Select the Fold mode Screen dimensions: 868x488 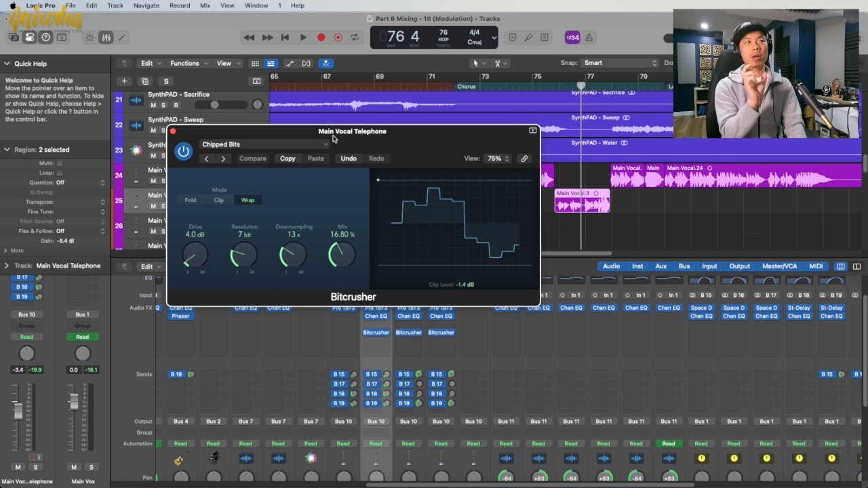191,200
